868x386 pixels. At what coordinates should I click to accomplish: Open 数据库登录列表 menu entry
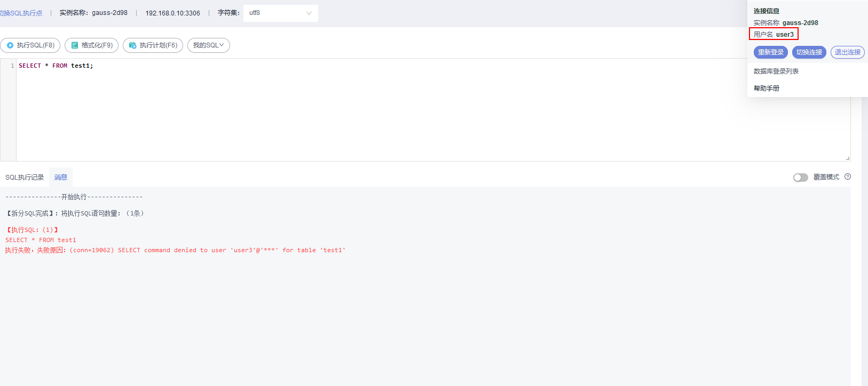[776, 71]
